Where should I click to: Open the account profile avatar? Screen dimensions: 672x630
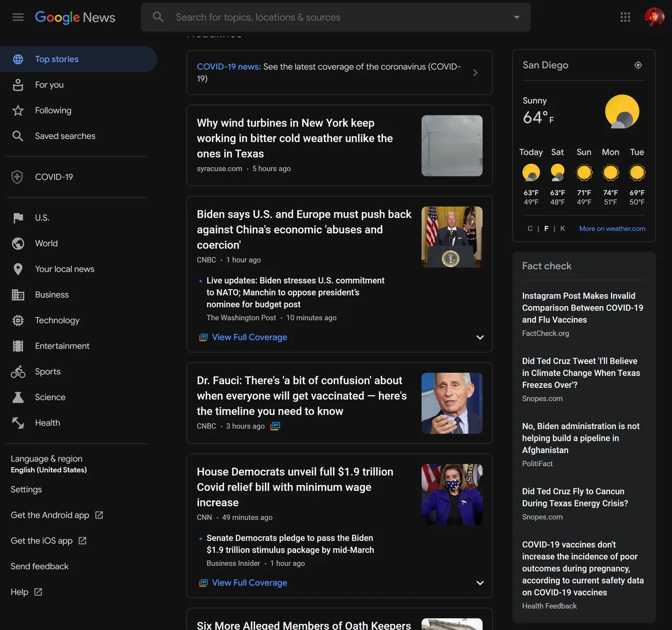coord(654,17)
